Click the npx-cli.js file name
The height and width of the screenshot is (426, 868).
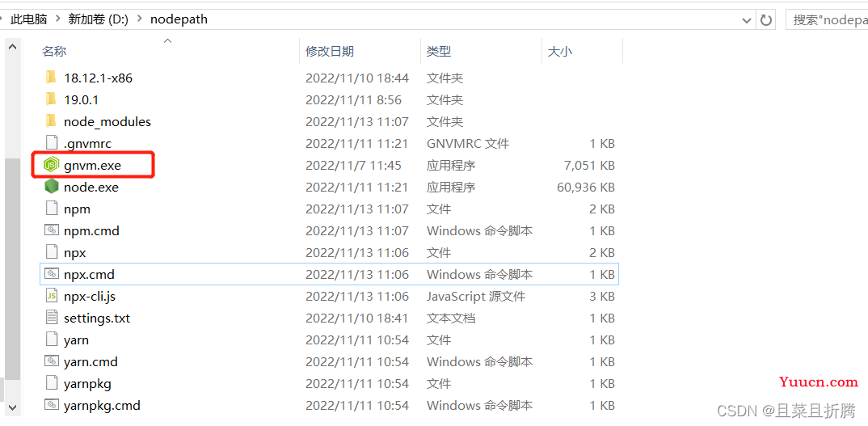tap(90, 297)
